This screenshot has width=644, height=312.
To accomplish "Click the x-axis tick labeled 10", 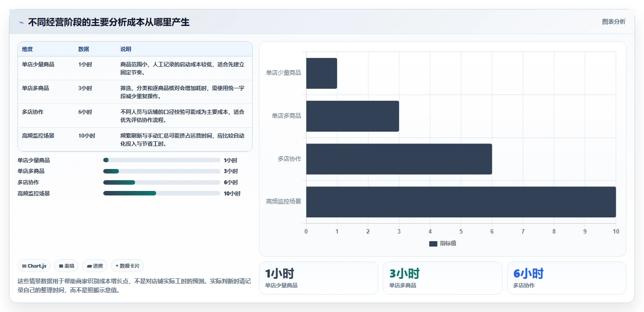I will click(616, 231).
